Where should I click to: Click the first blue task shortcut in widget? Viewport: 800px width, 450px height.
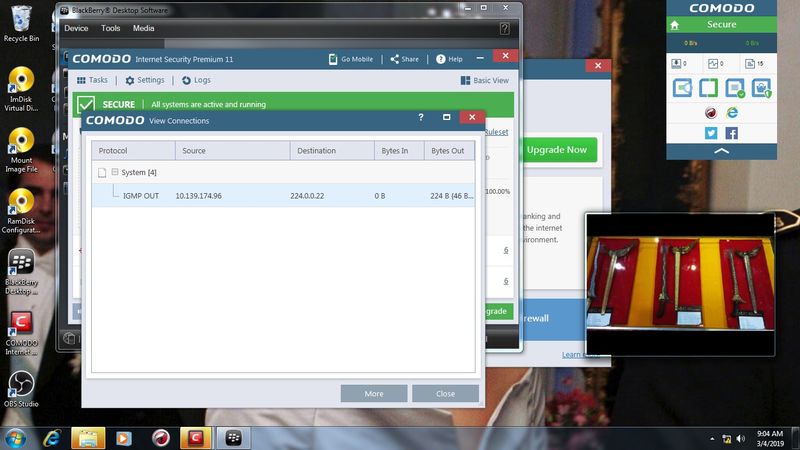(x=682, y=88)
